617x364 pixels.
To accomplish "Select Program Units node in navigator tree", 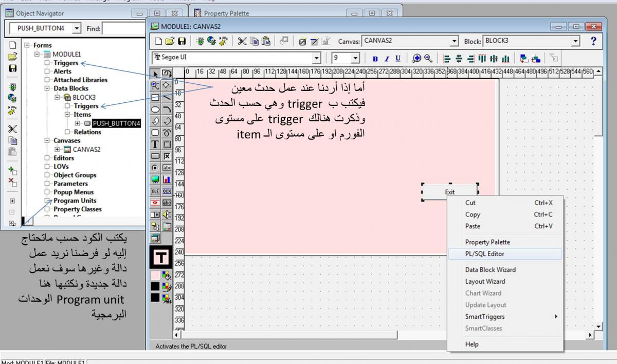I will click(x=75, y=201).
